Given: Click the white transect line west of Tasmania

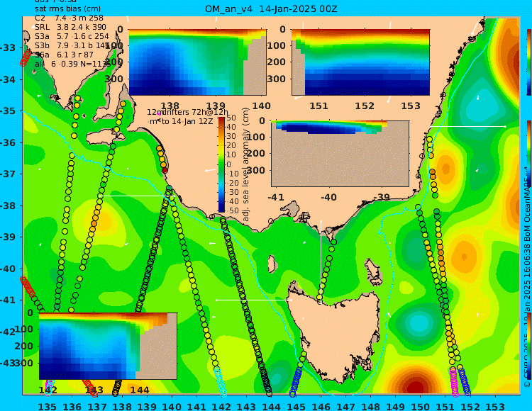Looking at the screenshot, I should point(254,300).
